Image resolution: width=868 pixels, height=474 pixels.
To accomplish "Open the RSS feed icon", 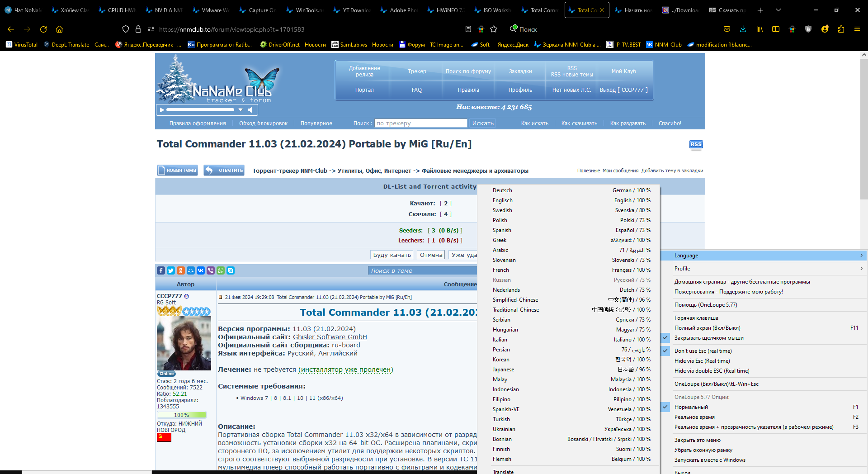I will click(696, 144).
